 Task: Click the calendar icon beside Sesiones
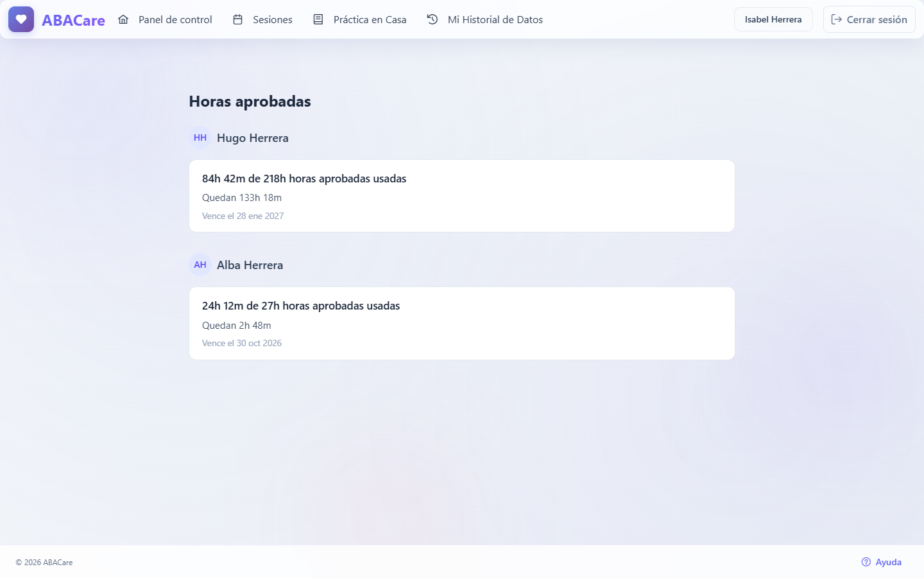237,19
